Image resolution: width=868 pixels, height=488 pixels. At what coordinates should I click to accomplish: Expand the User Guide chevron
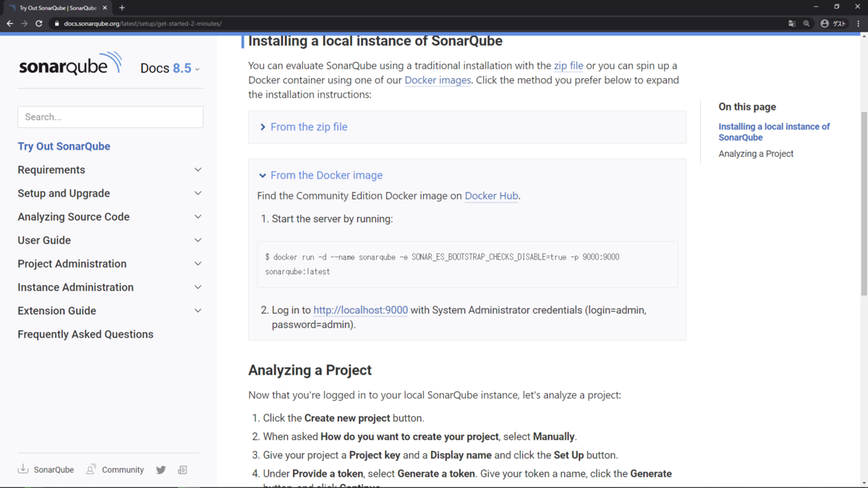[198, 240]
